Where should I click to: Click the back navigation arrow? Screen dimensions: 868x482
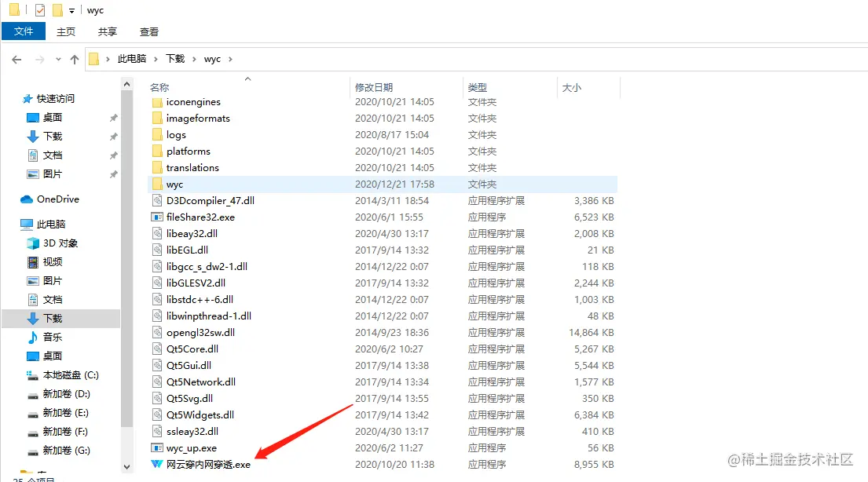[16, 58]
